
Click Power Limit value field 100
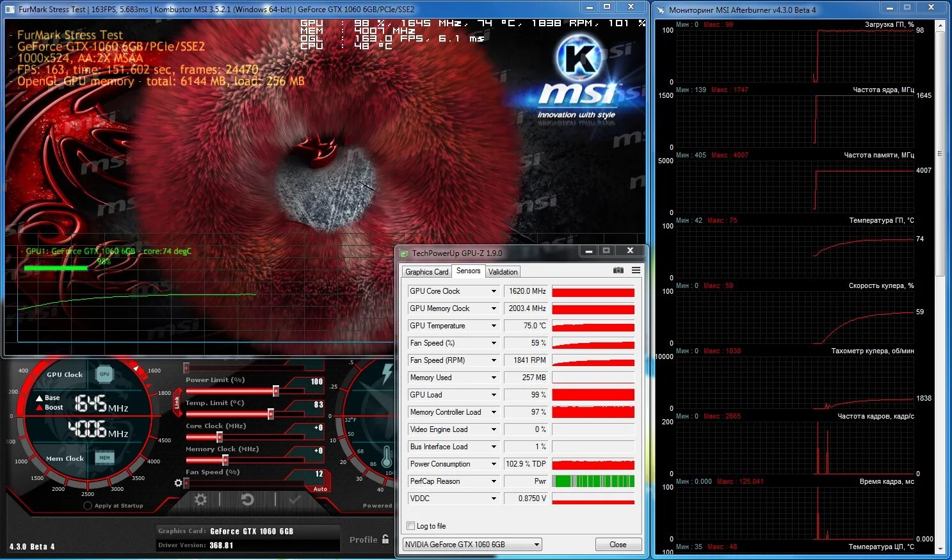(x=316, y=381)
